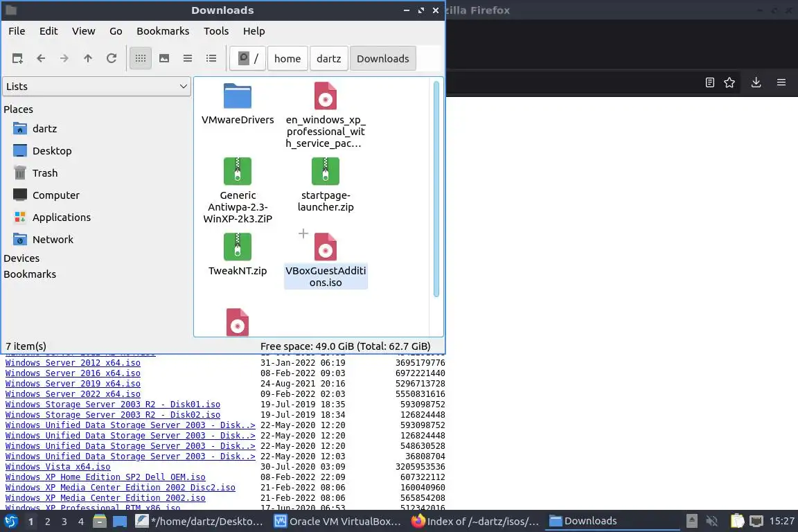This screenshot has height=532, width=798.
Task: Open the side pane Lists dropdown
Action: (x=97, y=87)
